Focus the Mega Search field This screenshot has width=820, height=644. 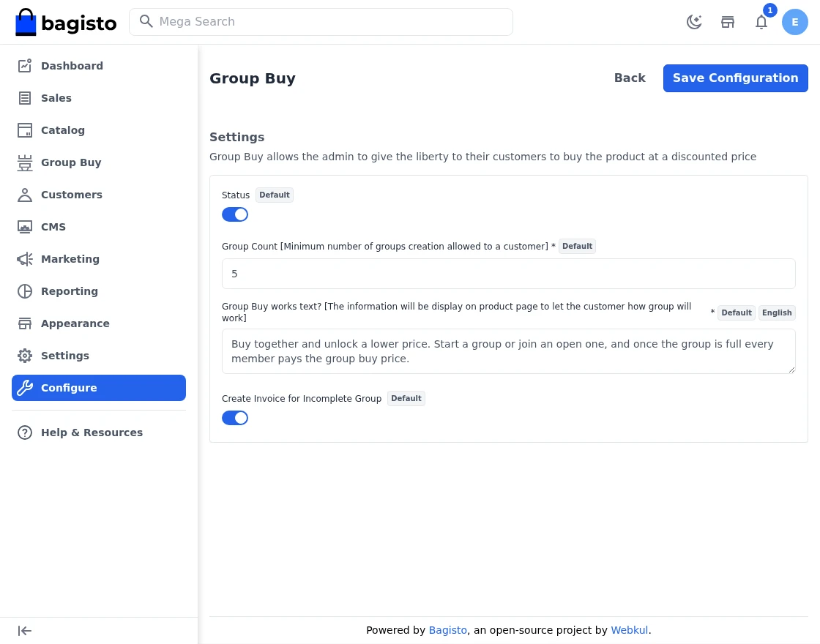(x=321, y=22)
